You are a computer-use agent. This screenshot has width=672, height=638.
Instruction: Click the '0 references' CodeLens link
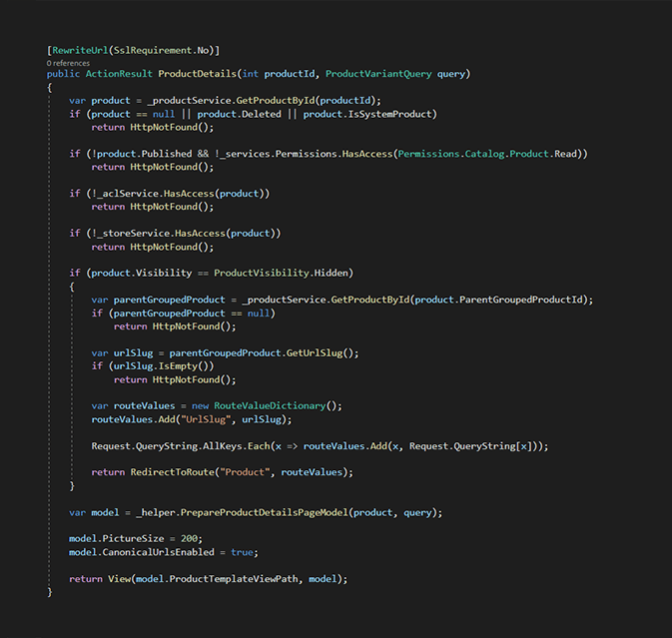pos(68,62)
